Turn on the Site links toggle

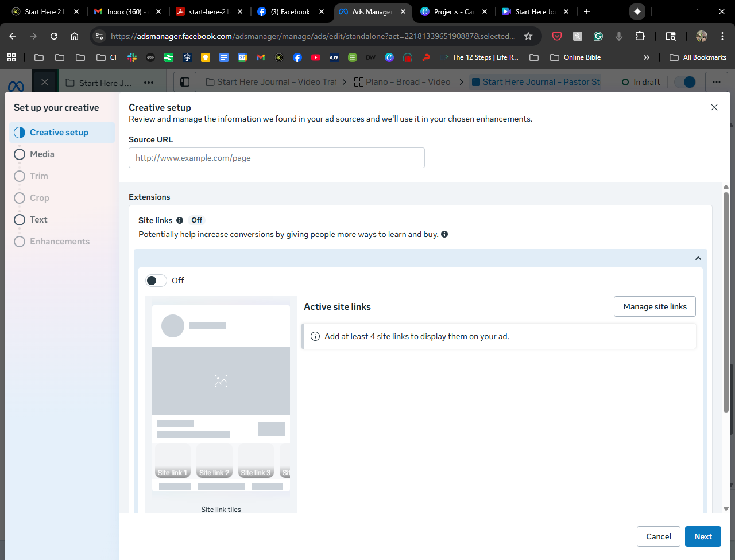click(x=156, y=281)
